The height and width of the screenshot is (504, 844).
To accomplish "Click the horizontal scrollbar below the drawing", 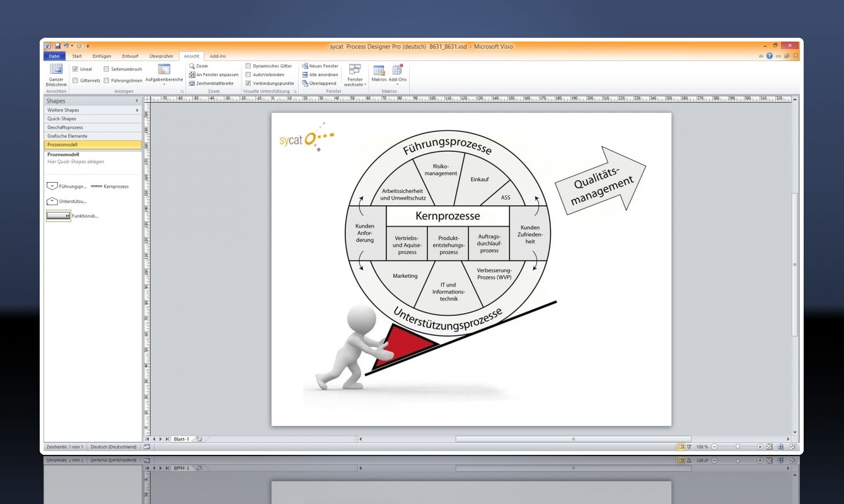I will pos(573,439).
